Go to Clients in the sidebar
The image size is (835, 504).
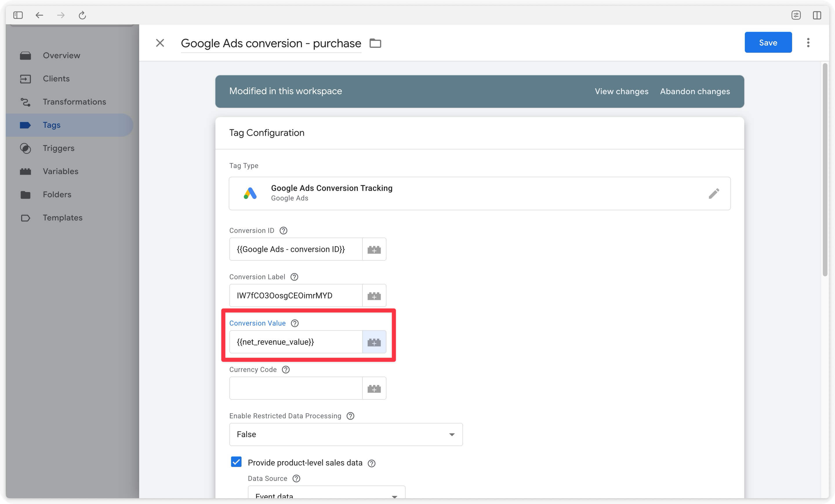70,78
